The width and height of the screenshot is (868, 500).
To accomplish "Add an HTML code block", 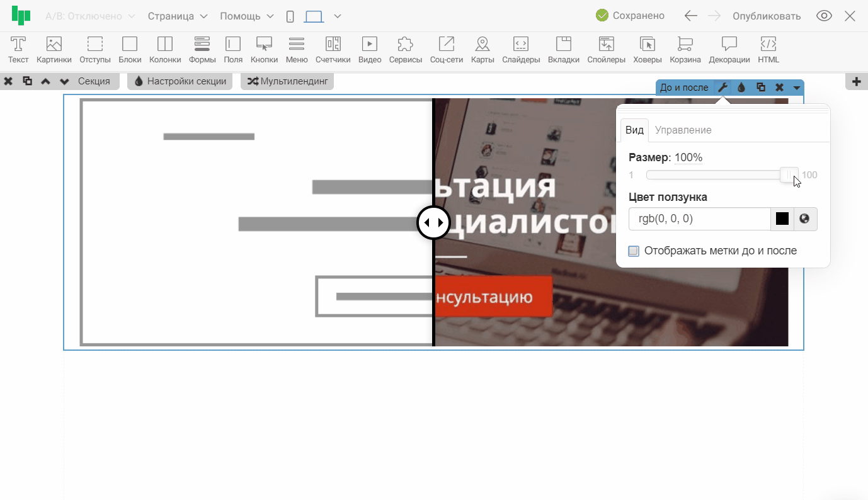I will pyautogui.click(x=768, y=50).
